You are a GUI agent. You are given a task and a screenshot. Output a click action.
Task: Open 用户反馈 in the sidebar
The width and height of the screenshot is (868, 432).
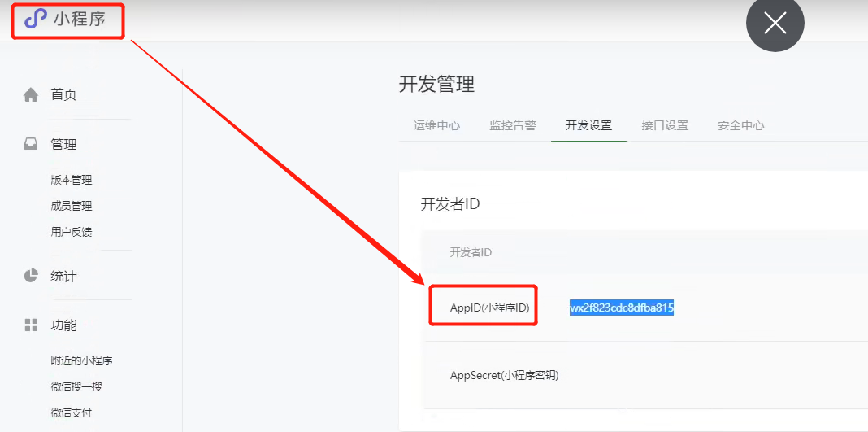(72, 232)
